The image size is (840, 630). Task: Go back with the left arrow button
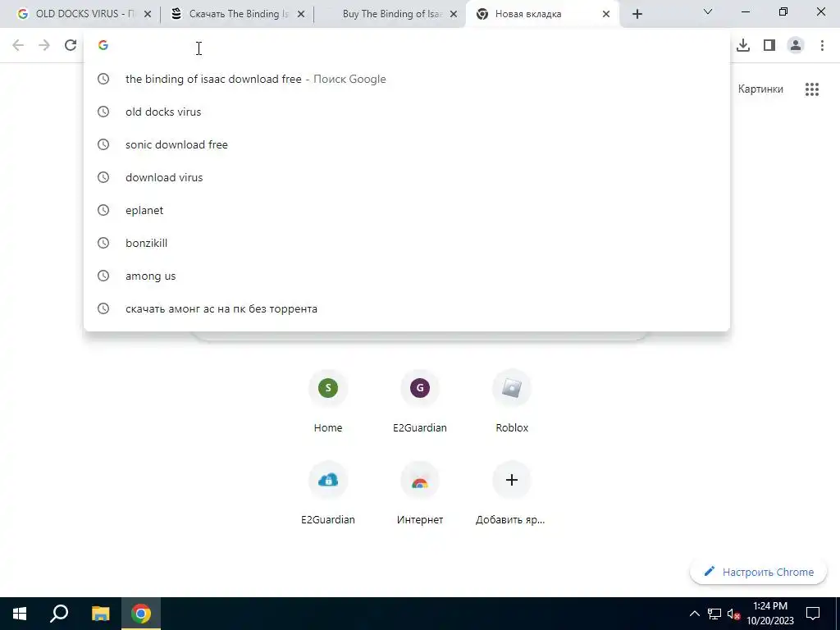(x=18, y=46)
